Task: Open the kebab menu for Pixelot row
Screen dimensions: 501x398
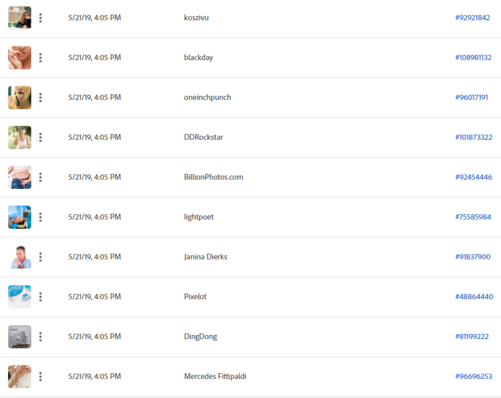Action: [40, 297]
